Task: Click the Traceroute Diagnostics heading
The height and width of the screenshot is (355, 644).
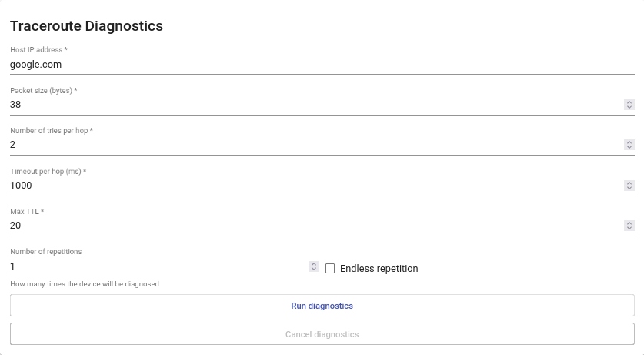Action: click(x=86, y=26)
